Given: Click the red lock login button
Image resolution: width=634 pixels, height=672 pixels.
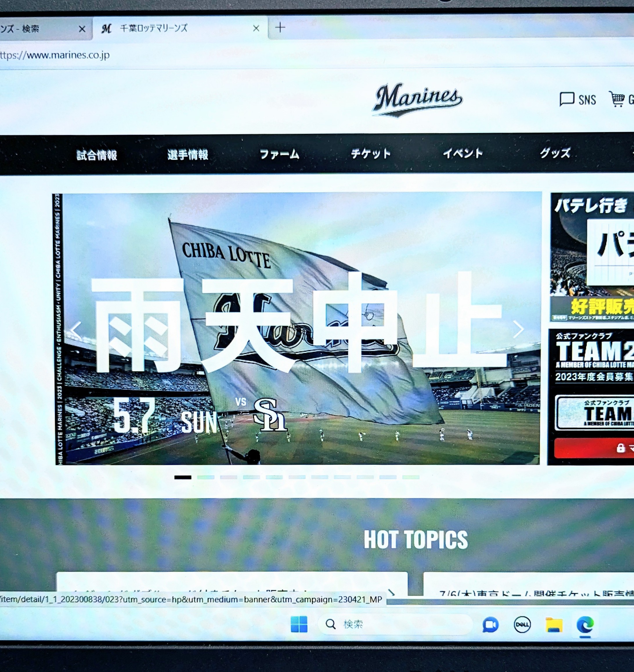Looking at the screenshot, I should coord(594,448).
